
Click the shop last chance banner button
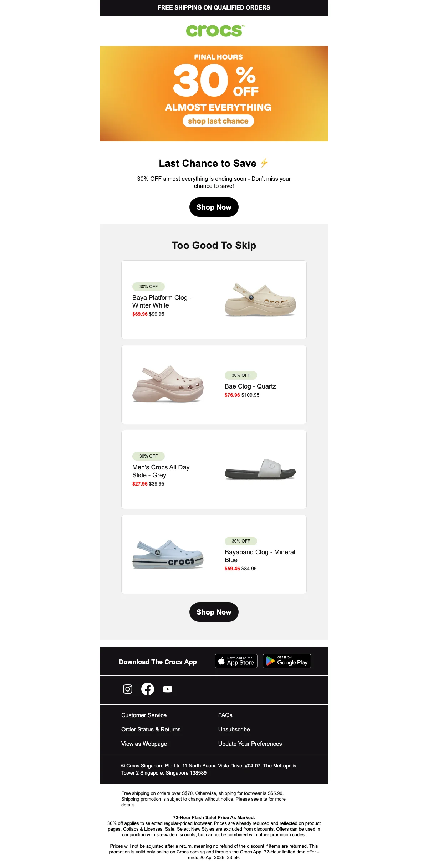(x=218, y=121)
